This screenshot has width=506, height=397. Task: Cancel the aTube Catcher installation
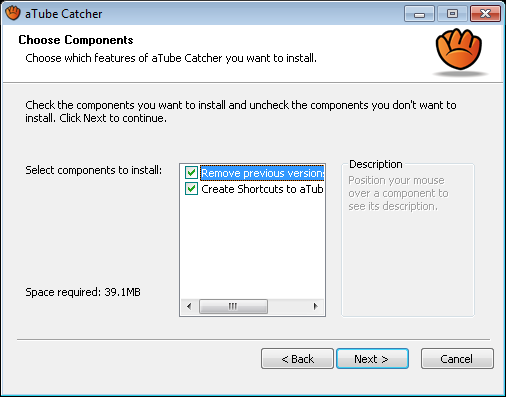click(457, 359)
